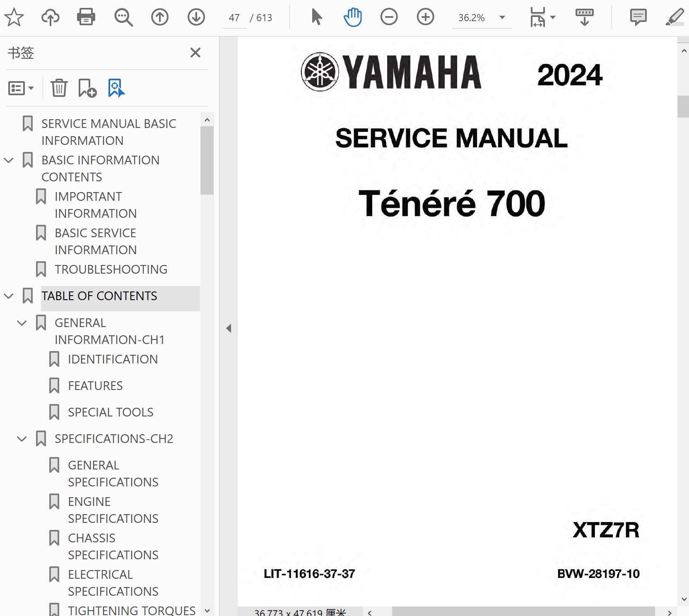Open GENERAL INFORMATION-CH1 bookmark
Image resolution: width=689 pixels, height=616 pixels.
(x=110, y=331)
